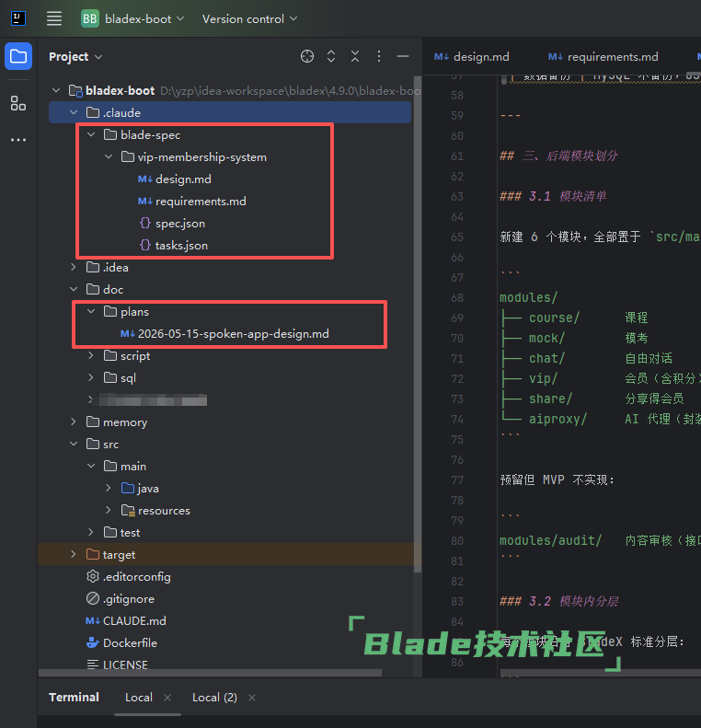Select the main folder
The height and width of the screenshot is (728, 701).
tap(133, 466)
